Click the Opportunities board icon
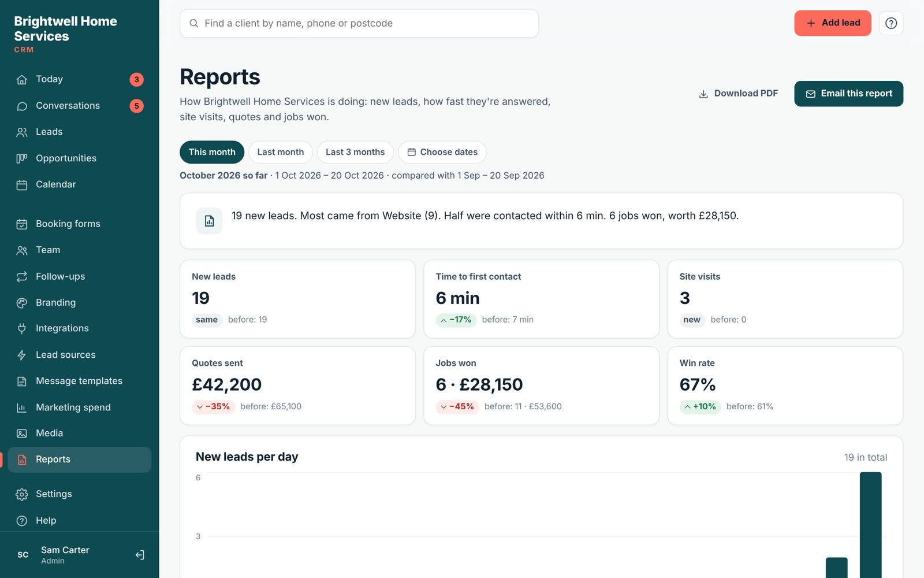 (x=22, y=158)
